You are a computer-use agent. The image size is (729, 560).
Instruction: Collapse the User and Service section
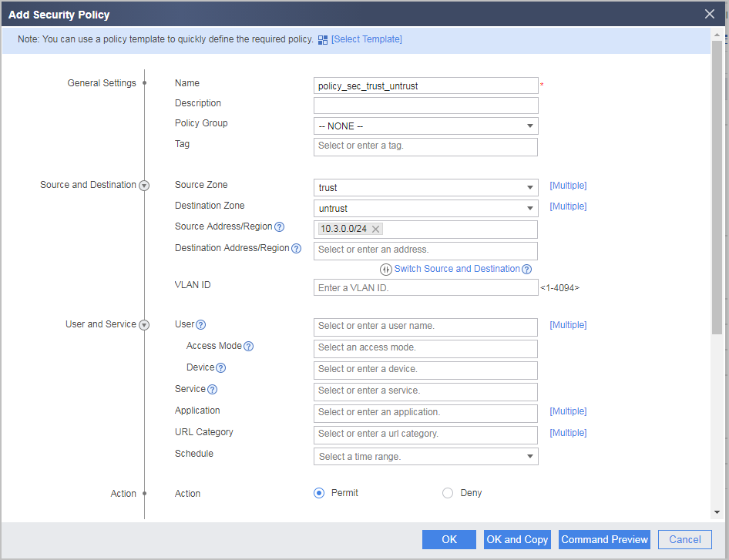pos(144,325)
